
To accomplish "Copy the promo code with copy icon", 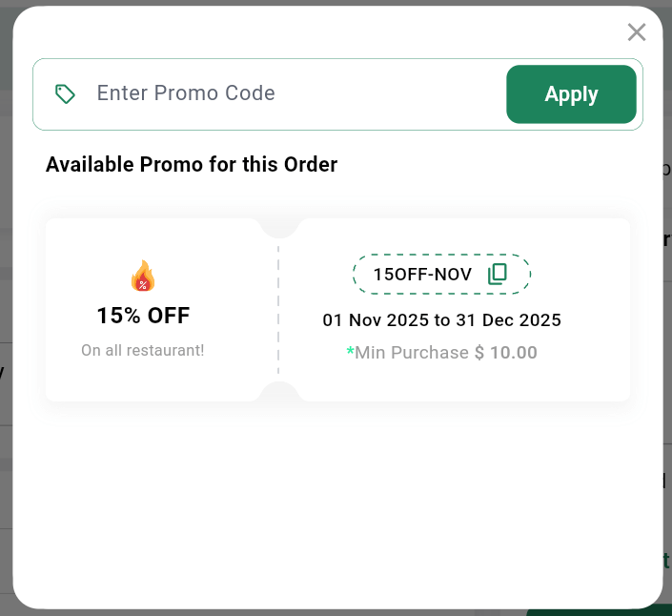I will click(498, 275).
